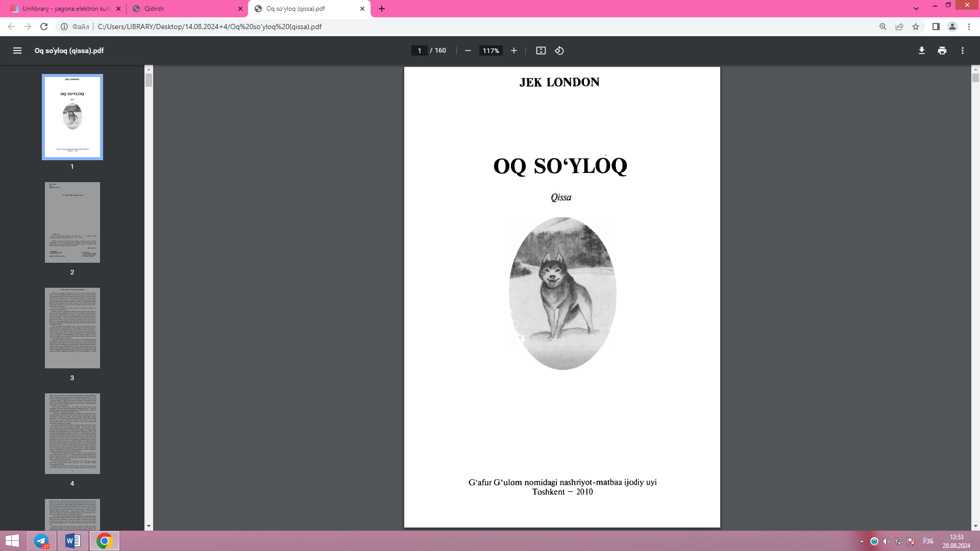This screenshot has width=980, height=551.
Task: Expand the tab search dropdown arrow
Action: pos(916,9)
